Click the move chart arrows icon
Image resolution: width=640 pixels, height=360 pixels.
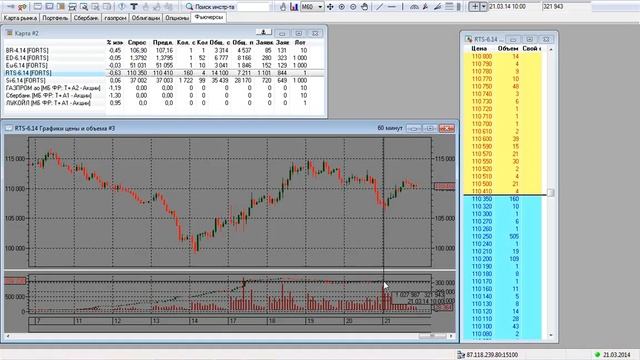(330, 7)
